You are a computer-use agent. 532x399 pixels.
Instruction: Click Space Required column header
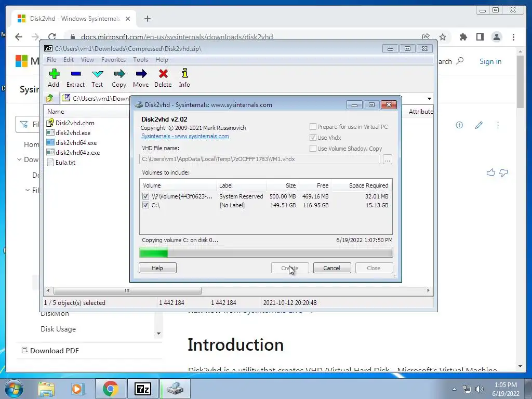(x=362, y=185)
